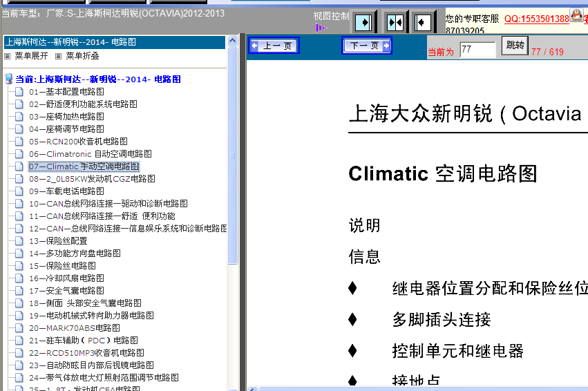Go to next page with 下一页 button
Viewport: 588px width, 391px height.
pos(367,46)
